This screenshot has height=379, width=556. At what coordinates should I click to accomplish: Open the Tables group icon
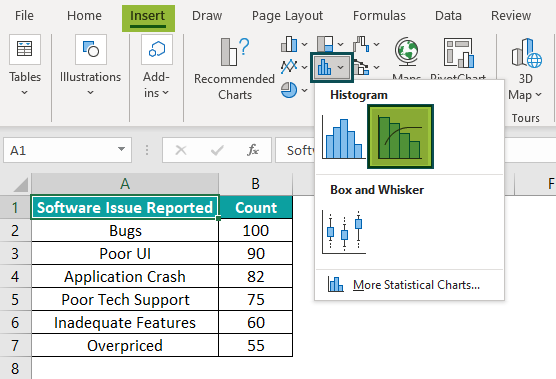25,49
